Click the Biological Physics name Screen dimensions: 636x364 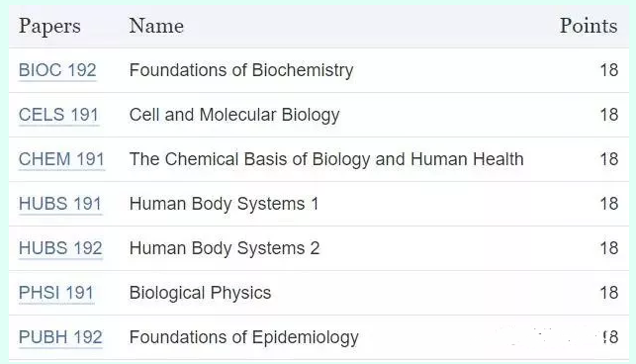pyautogui.click(x=200, y=293)
